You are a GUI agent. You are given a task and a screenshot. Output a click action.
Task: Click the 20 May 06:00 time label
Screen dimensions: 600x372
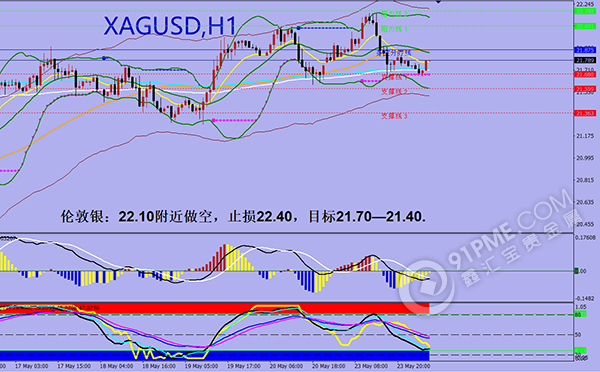point(287,366)
